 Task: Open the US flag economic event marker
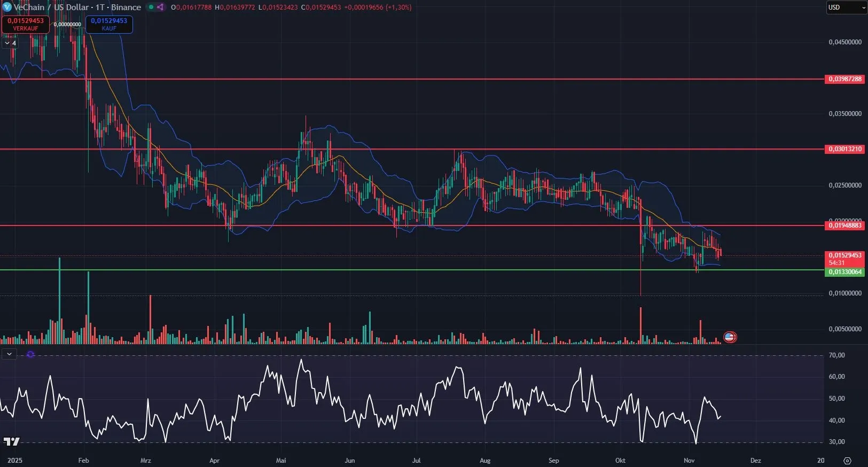tap(730, 337)
